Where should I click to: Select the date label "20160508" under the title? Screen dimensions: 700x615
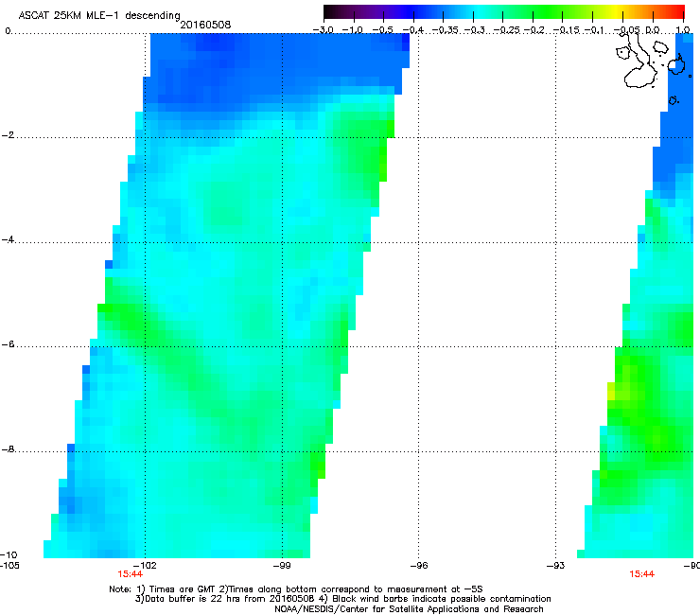coord(205,25)
